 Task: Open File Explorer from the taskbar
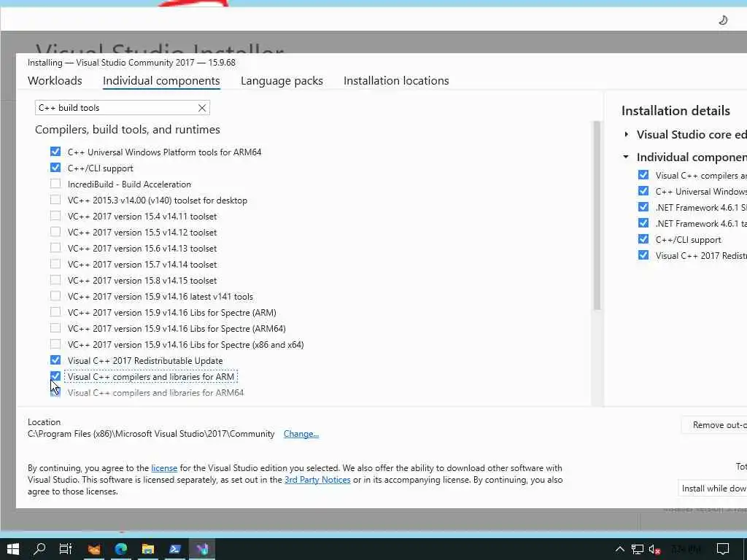click(x=148, y=549)
